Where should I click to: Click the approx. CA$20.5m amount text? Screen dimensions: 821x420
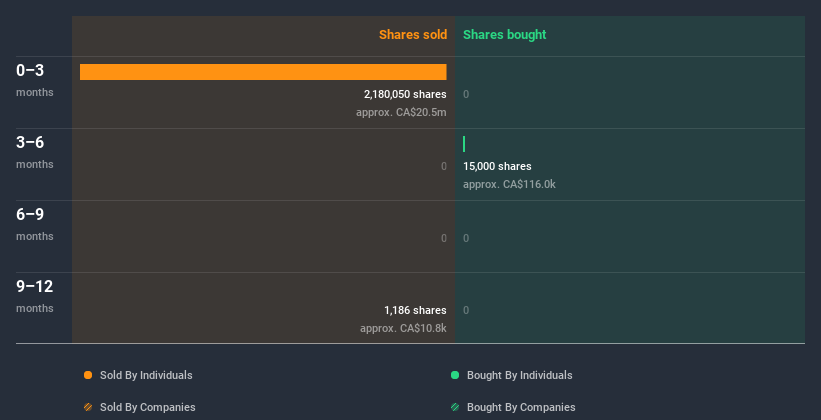coord(401,112)
